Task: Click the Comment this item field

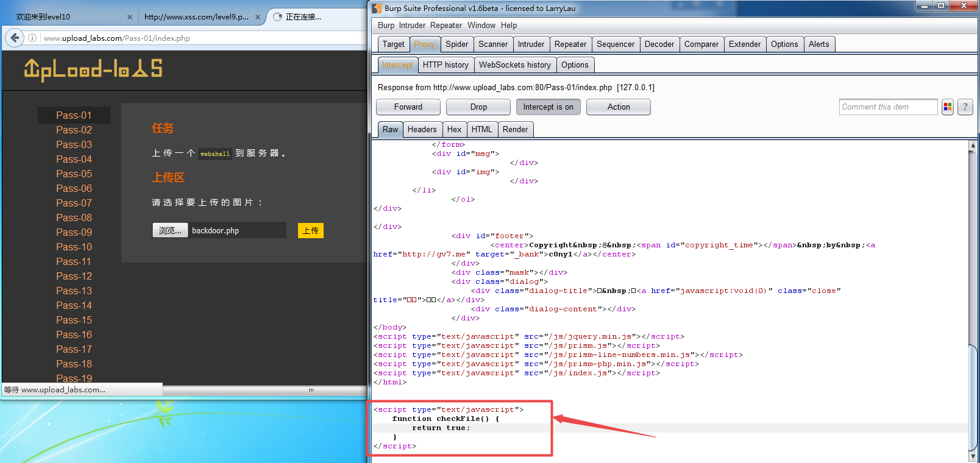Action: pos(888,107)
